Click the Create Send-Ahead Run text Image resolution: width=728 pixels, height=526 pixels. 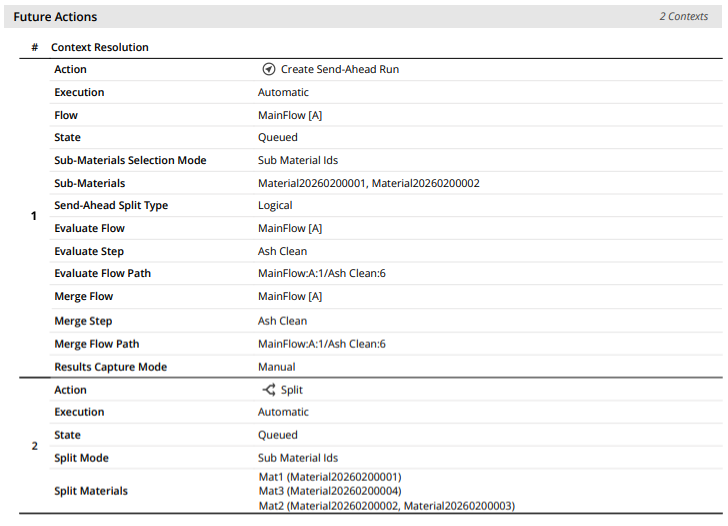[x=340, y=69]
